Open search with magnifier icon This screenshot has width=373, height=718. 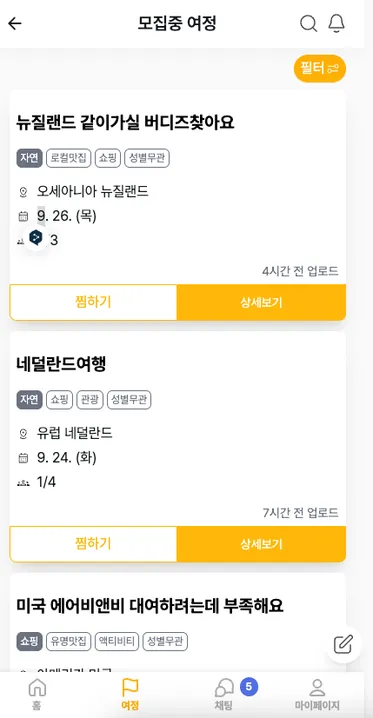pos(308,23)
